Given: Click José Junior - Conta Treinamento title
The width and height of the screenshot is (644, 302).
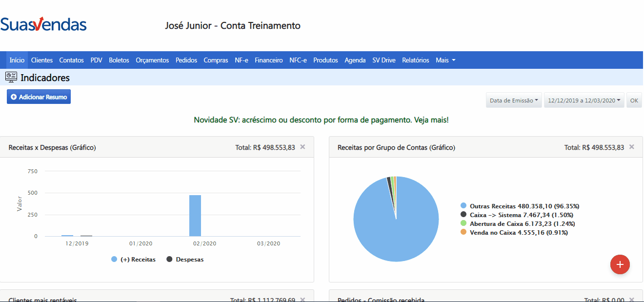Looking at the screenshot, I should tap(233, 25).
